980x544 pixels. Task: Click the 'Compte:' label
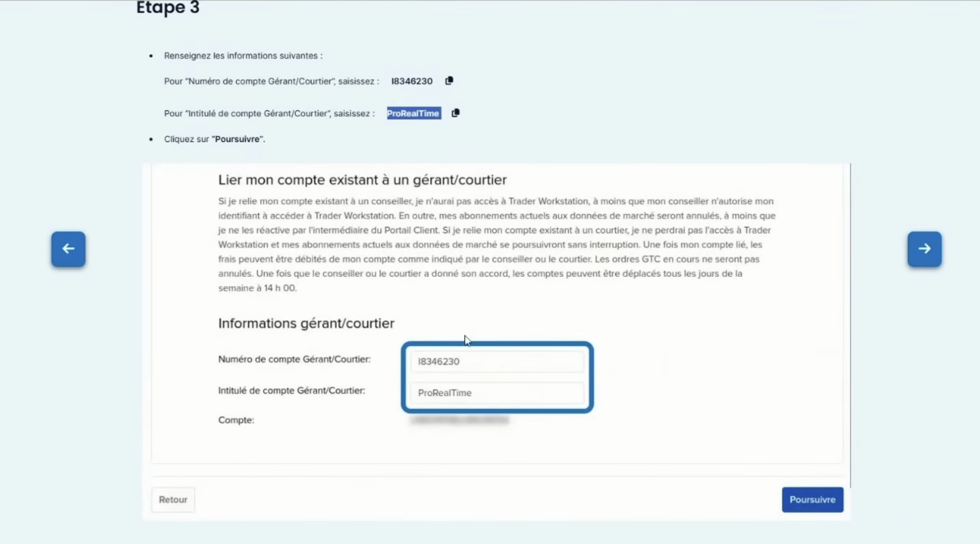236,420
